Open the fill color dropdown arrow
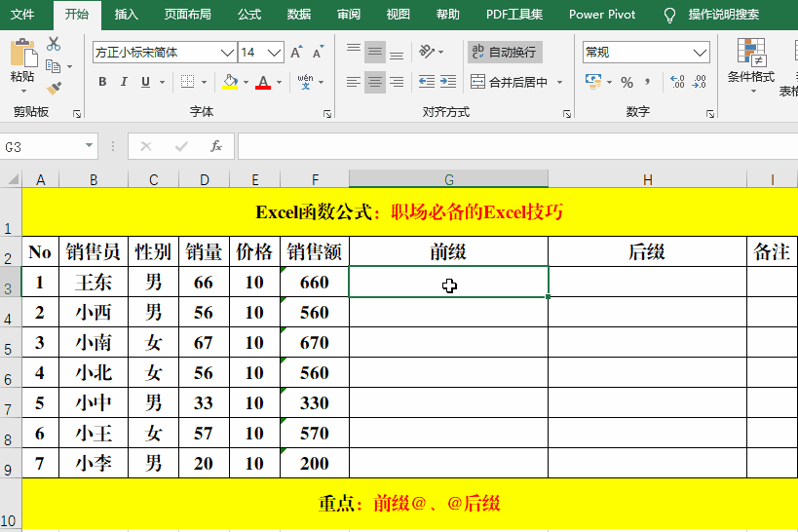 246,82
